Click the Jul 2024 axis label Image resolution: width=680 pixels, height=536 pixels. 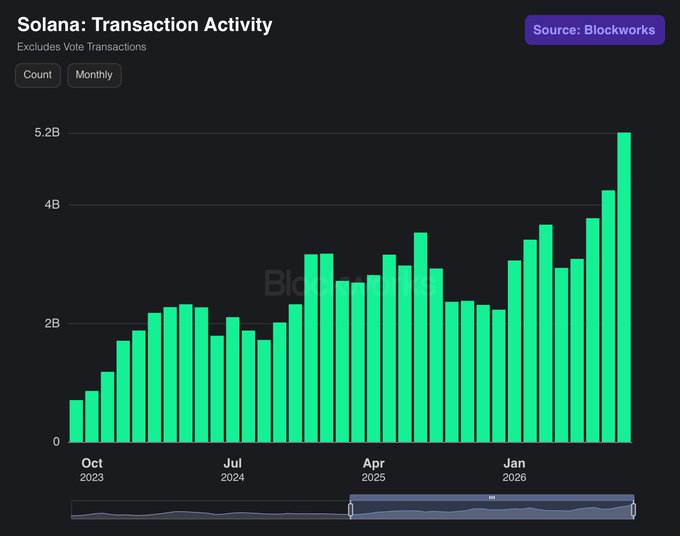click(x=232, y=470)
